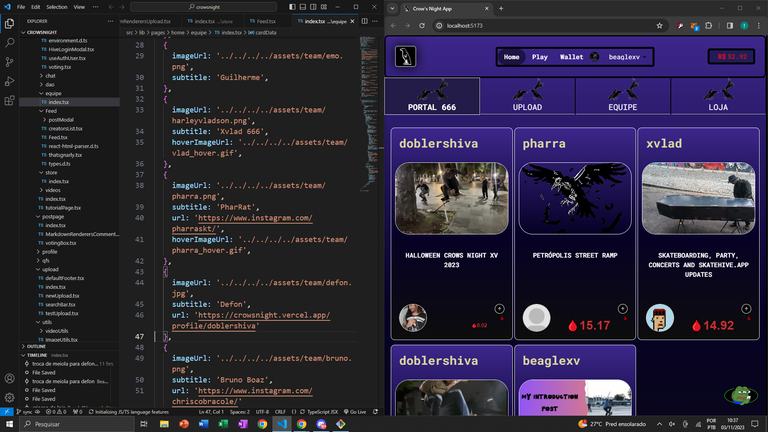Click the Wallet nav link
This screenshot has width=768, height=432.
point(572,57)
